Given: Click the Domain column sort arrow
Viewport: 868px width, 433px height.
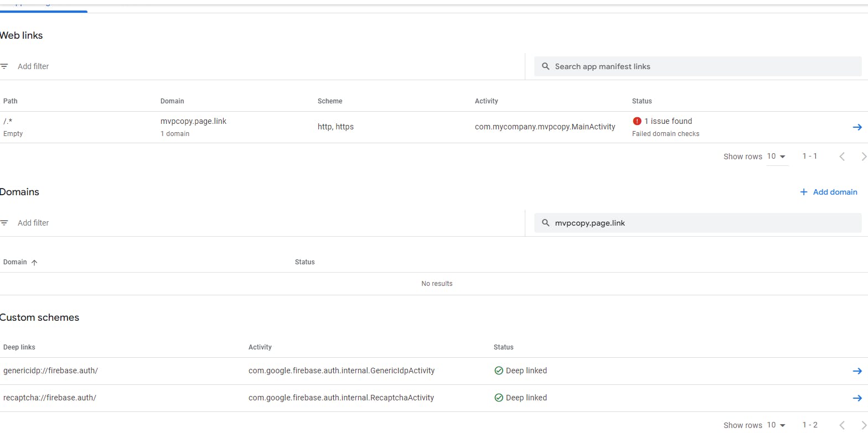Looking at the screenshot, I should pyautogui.click(x=34, y=263).
